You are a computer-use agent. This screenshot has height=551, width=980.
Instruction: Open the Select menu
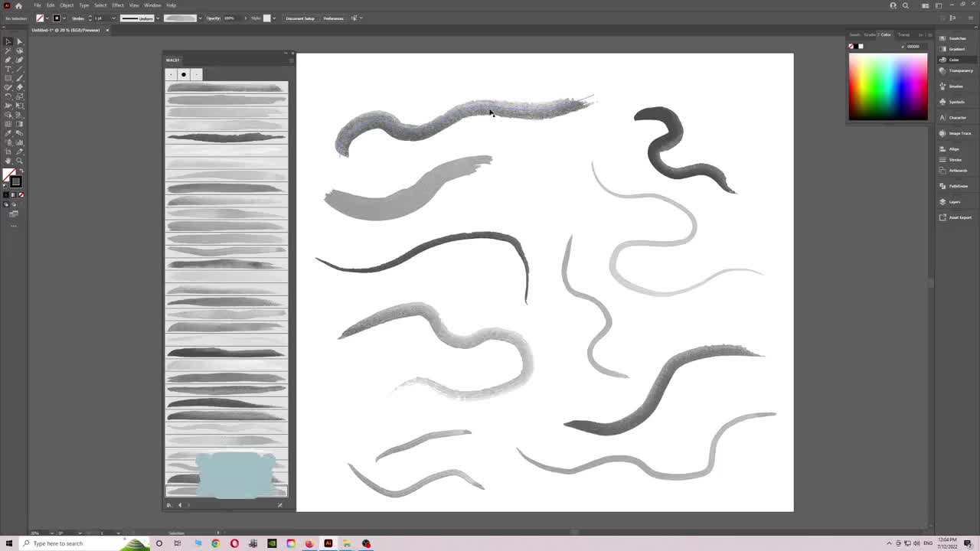(x=100, y=5)
